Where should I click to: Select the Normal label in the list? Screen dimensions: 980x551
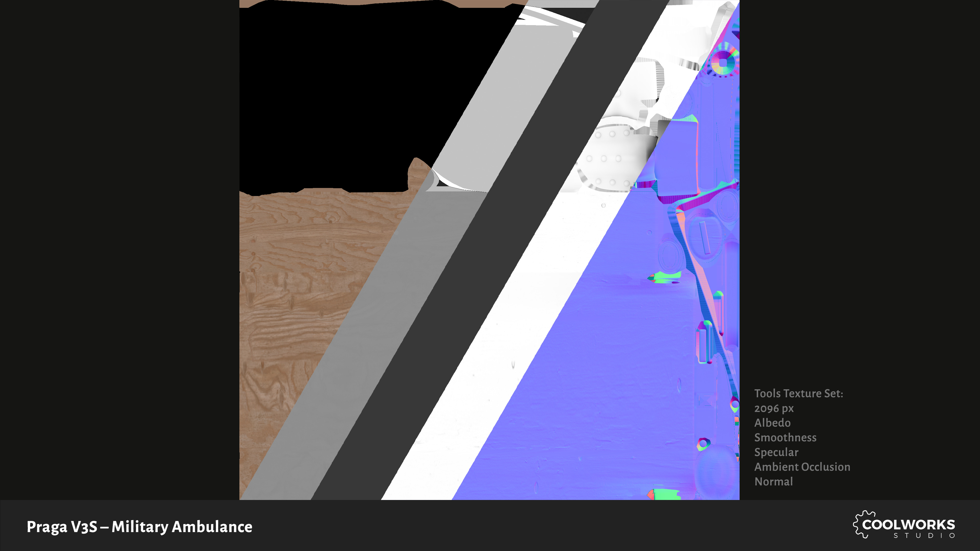(774, 482)
